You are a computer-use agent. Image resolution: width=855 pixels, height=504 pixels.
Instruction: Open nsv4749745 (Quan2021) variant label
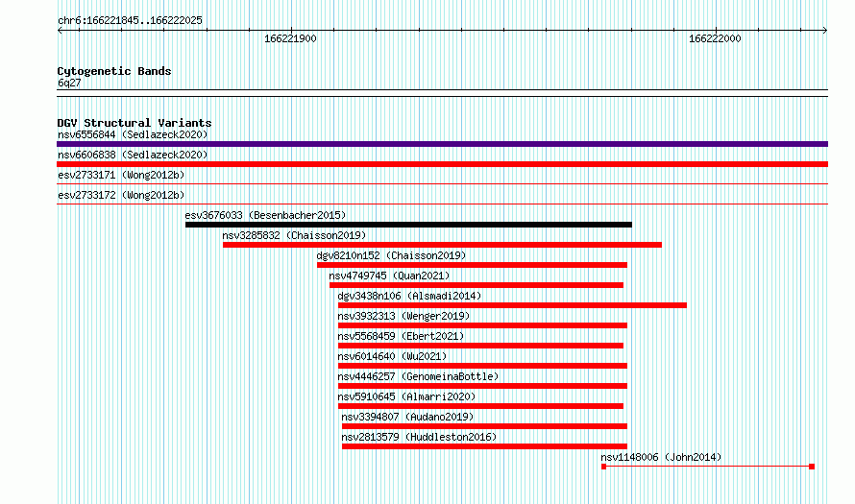(389, 276)
